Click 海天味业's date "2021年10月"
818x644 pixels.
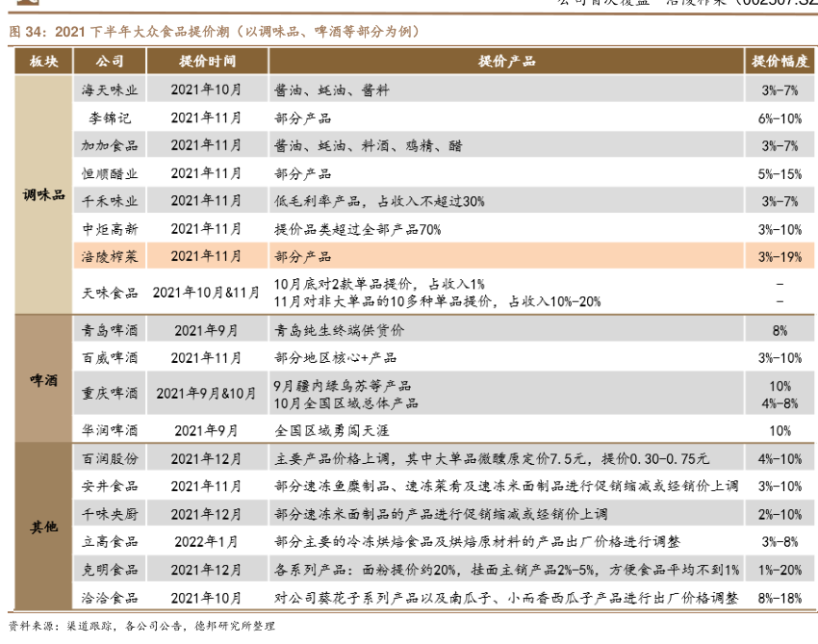206,90
